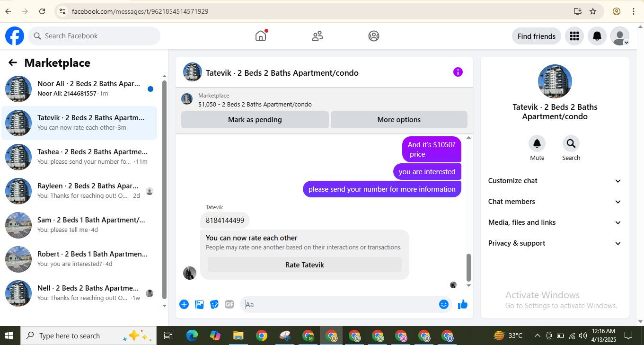This screenshot has width=644, height=345.
Task: Send a thumbs-up like
Action: click(x=463, y=305)
